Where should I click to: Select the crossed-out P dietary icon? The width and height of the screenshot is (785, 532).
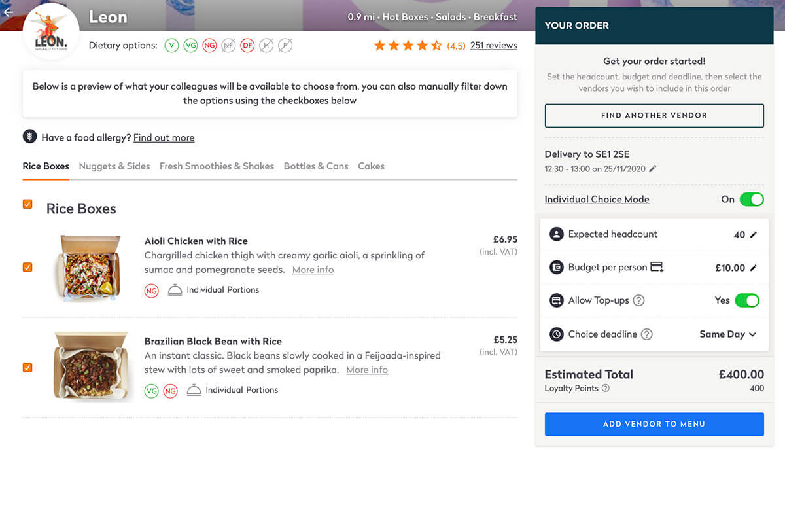[285, 46]
